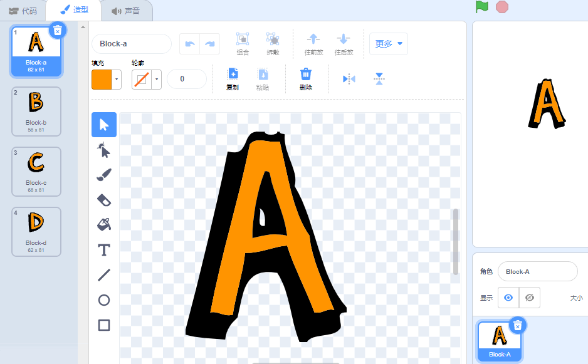Select the Block-c costume thumbnail
588x364 pixels.
pyautogui.click(x=36, y=172)
